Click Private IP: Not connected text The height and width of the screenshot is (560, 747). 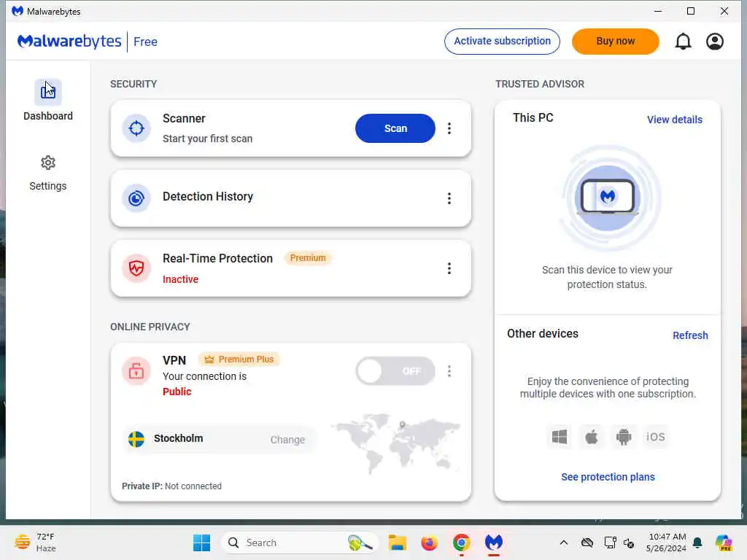click(x=171, y=486)
